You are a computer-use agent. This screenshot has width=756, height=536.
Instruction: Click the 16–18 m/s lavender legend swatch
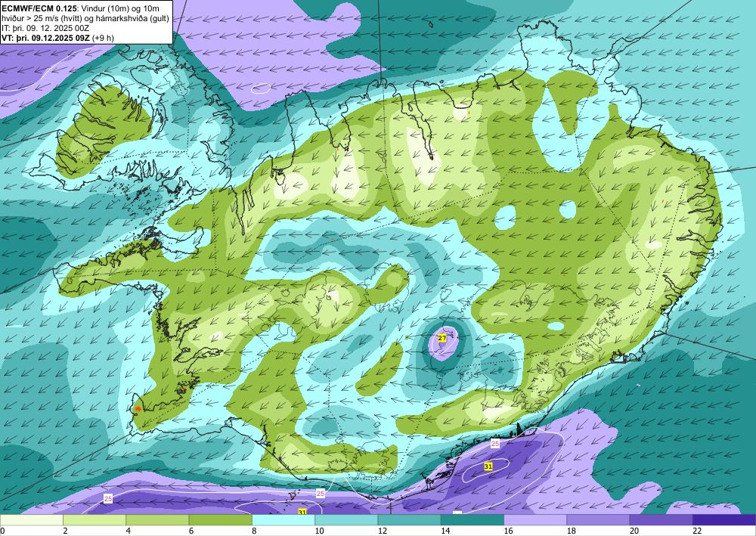point(535,520)
